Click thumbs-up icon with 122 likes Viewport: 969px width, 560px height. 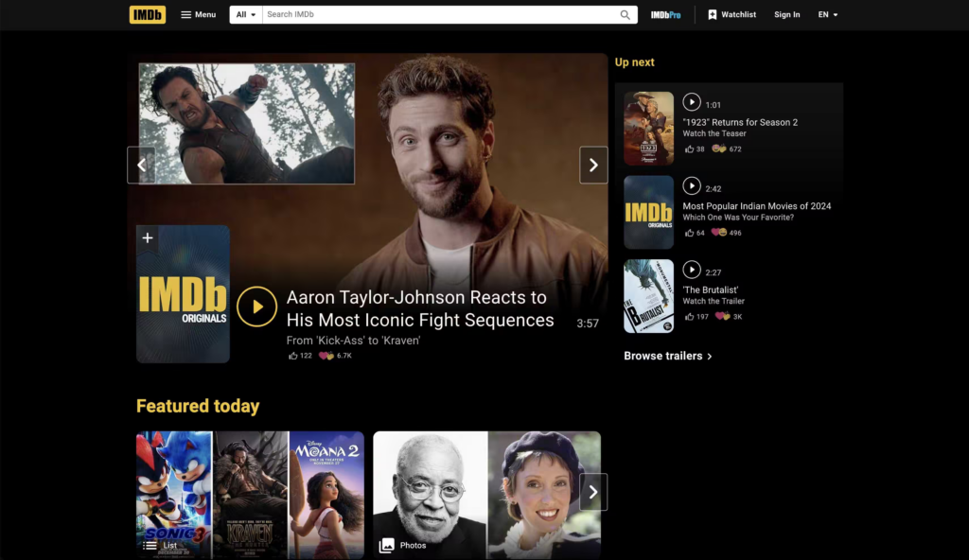point(293,356)
